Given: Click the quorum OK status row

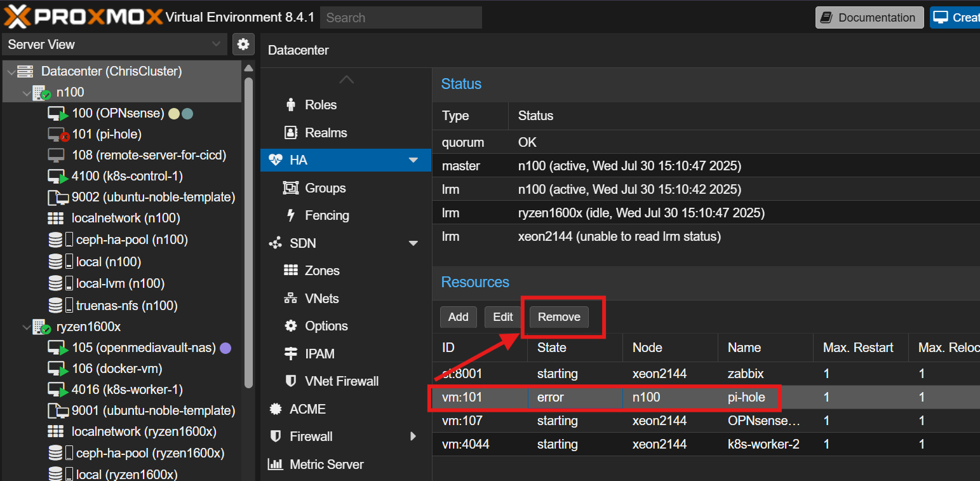Looking at the screenshot, I should (706, 142).
